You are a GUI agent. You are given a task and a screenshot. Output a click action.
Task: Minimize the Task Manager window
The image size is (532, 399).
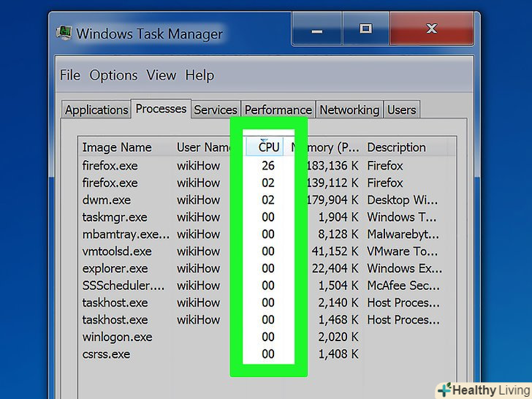[317, 29]
